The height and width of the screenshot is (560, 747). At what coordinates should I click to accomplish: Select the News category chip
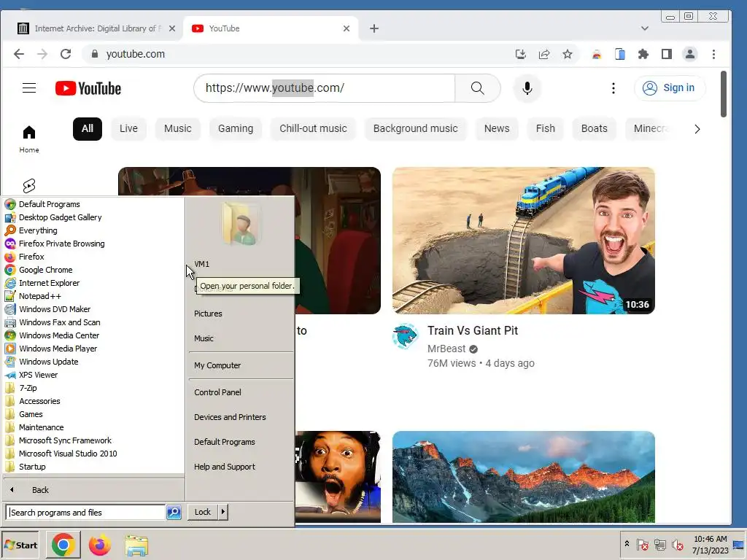point(497,128)
